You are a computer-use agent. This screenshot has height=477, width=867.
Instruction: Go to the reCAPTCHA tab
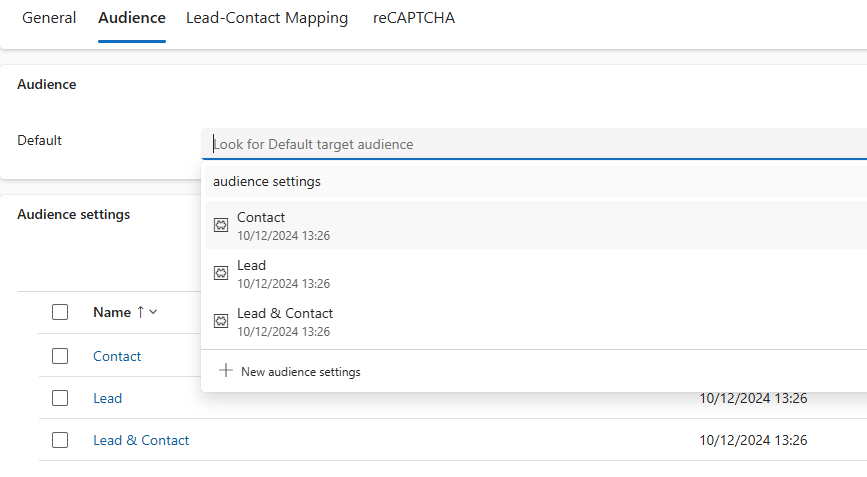[x=414, y=18]
